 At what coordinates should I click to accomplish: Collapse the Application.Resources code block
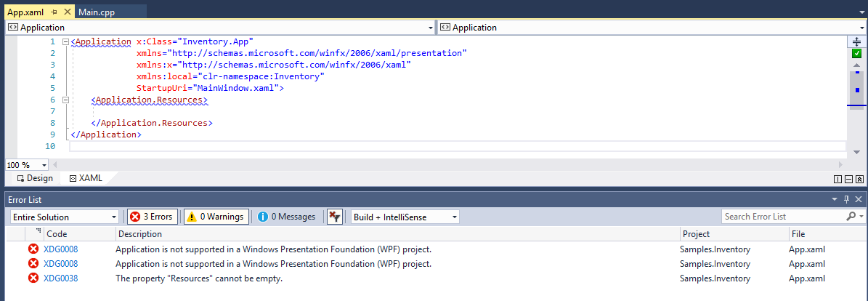(x=66, y=100)
